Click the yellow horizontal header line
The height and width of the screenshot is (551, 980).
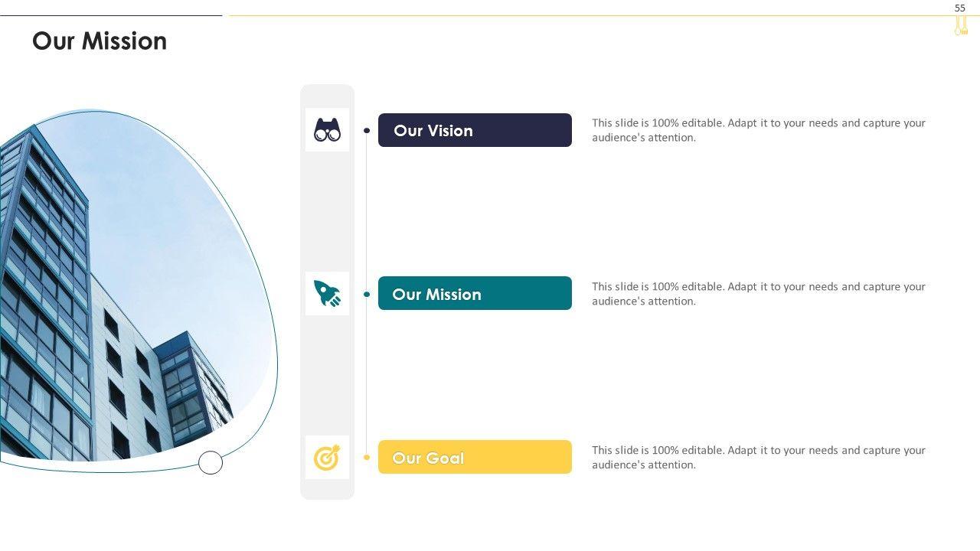[x=582, y=15]
